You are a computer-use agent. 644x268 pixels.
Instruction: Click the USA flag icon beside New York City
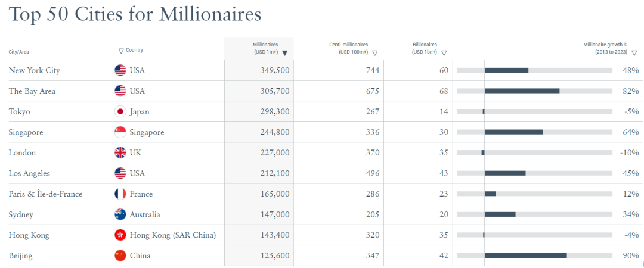coord(120,70)
